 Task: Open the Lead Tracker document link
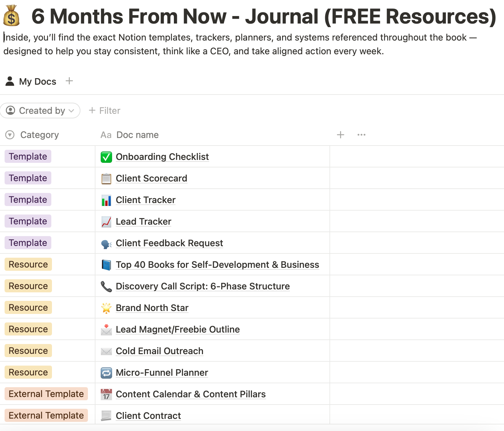pyautogui.click(x=143, y=222)
